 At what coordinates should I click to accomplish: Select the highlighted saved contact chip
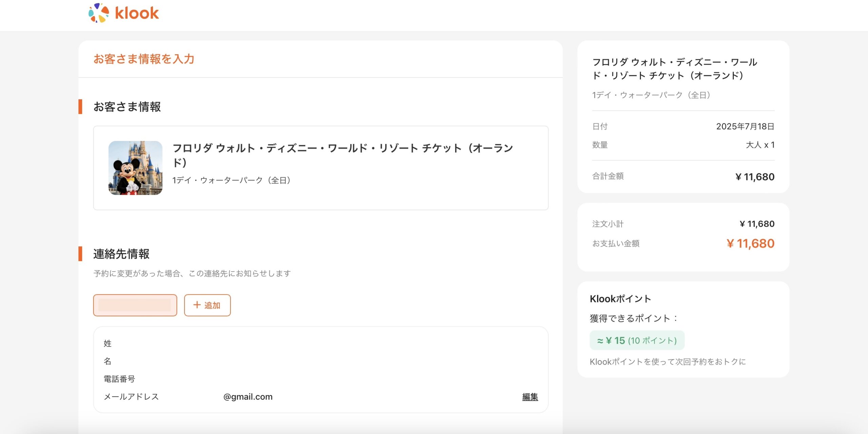(x=135, y=305)
